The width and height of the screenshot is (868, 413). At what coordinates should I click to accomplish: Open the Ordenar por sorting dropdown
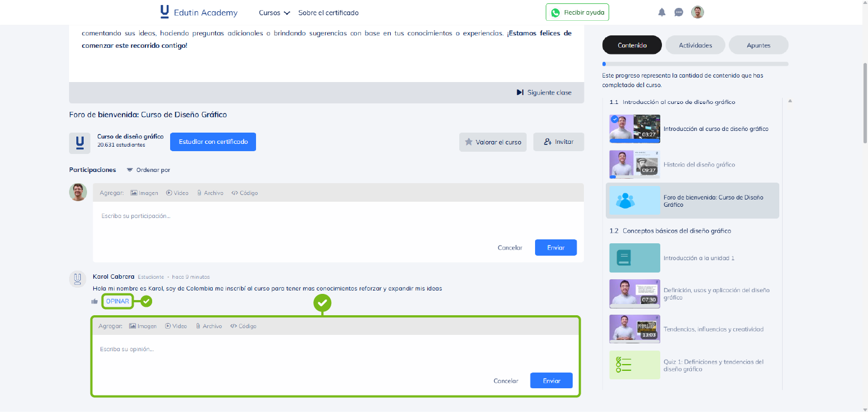pyautogui.click(x=148, y=170)
